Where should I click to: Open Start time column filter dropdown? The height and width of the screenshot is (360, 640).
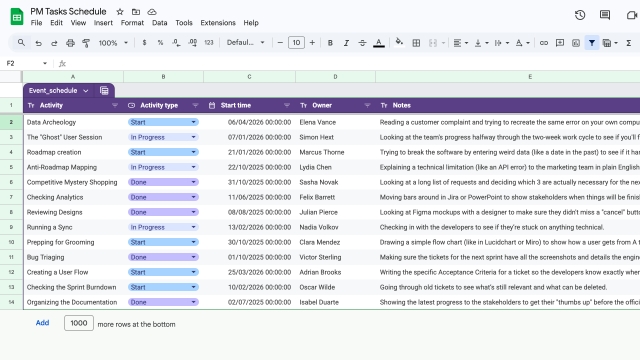pyautogui.click(x=287, y=105)
